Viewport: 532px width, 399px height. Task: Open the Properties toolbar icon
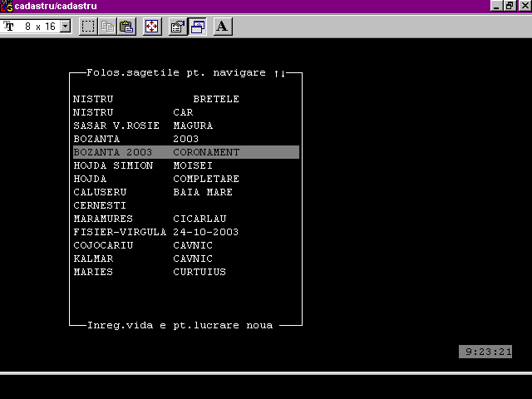(x=177, y=27)
